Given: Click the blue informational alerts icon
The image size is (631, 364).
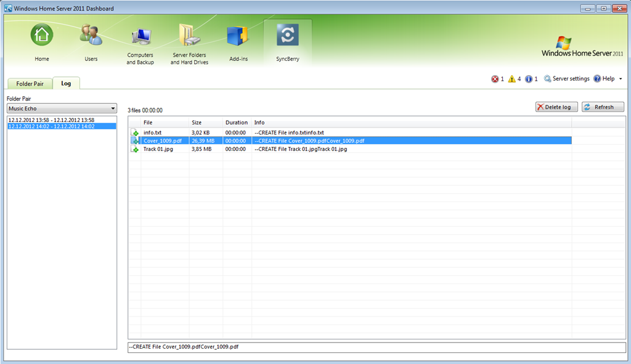Looking at the screenshot, I should point(529,79).
